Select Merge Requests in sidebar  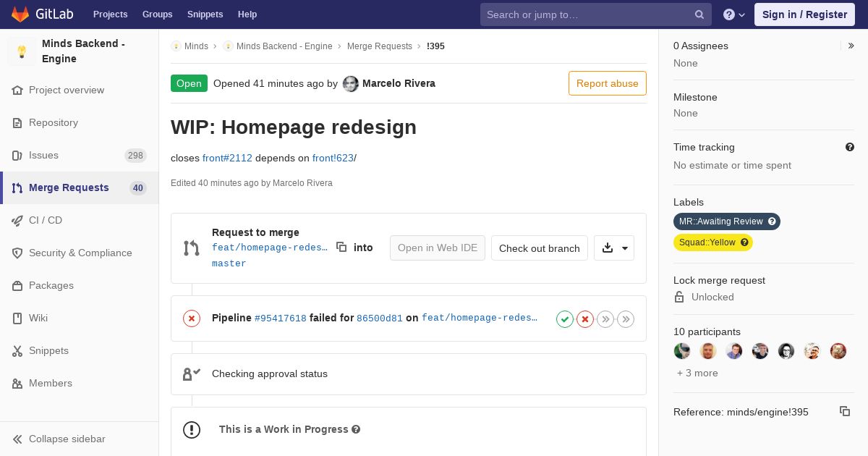coord(79,187)
